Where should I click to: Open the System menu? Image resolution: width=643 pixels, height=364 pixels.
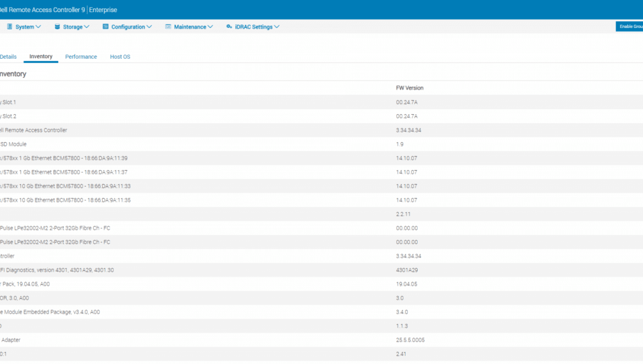(x=24, y=26)
